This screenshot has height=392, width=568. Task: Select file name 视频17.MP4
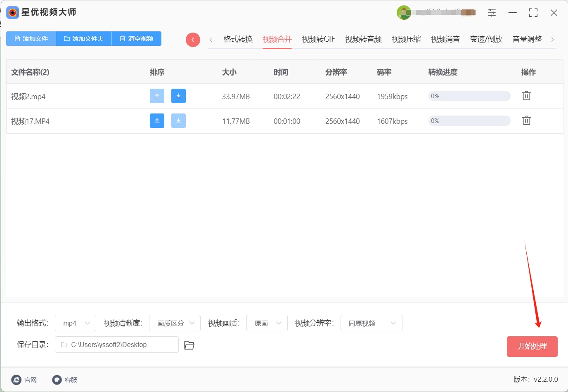tap(30, 121)
